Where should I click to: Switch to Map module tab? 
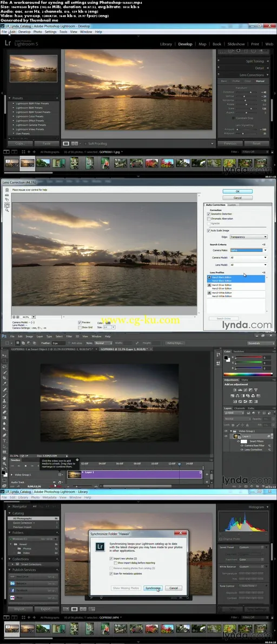click(x=202, y=44)
